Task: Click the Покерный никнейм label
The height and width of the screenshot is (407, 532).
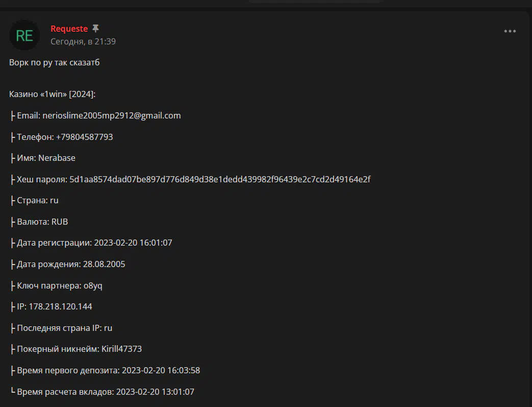Action: [58, 349]
